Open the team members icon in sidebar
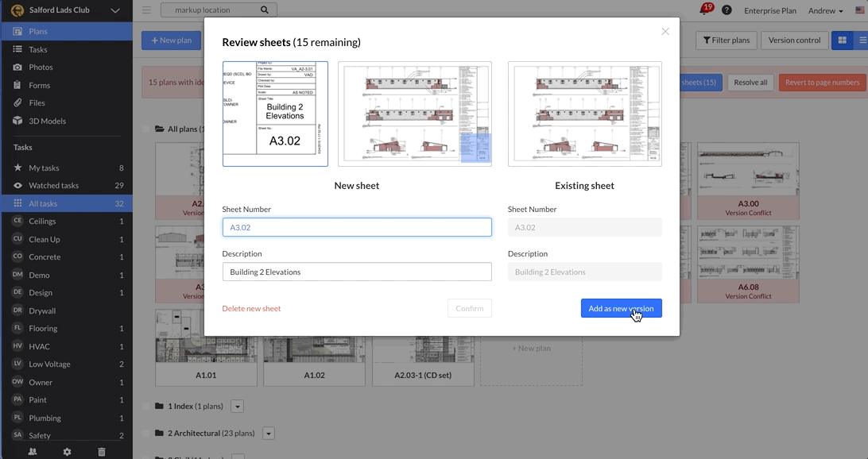The image size is (868, 459). tap(33, 452)
